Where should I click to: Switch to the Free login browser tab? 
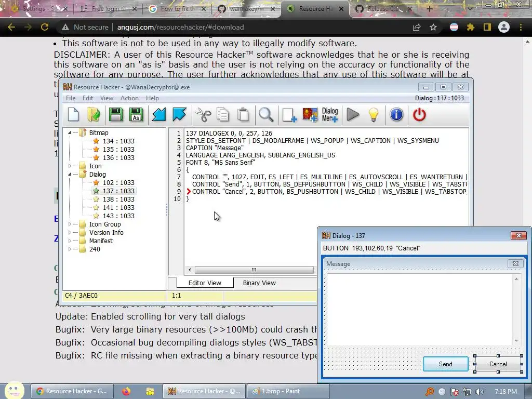(109, 9)
